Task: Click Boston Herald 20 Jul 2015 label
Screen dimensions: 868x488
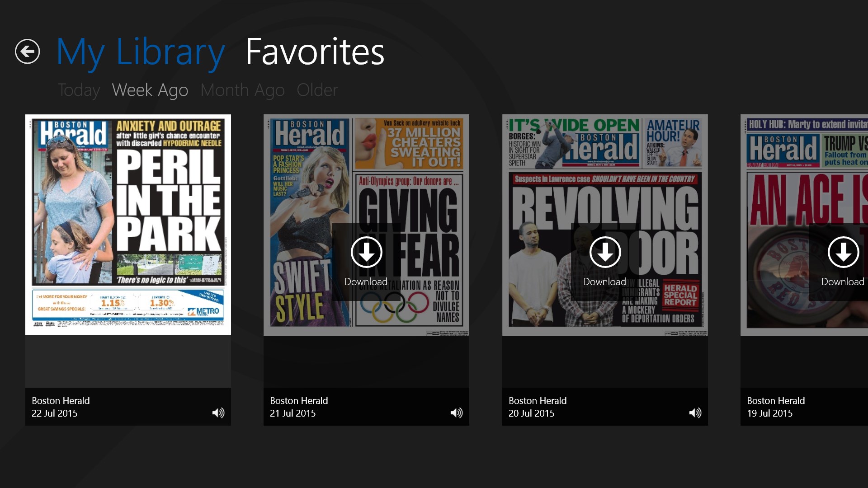Action: (x=537, y=407)
